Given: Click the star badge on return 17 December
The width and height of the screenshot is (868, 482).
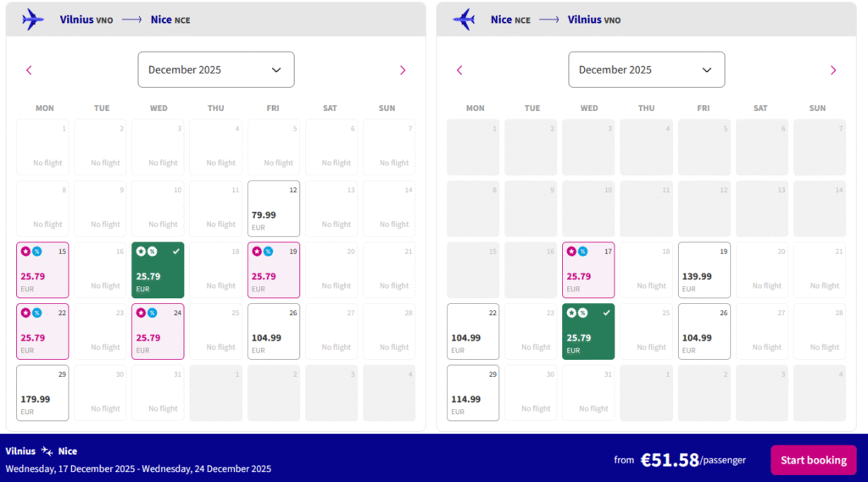Looking at the screenshot, I should (571, 252).
